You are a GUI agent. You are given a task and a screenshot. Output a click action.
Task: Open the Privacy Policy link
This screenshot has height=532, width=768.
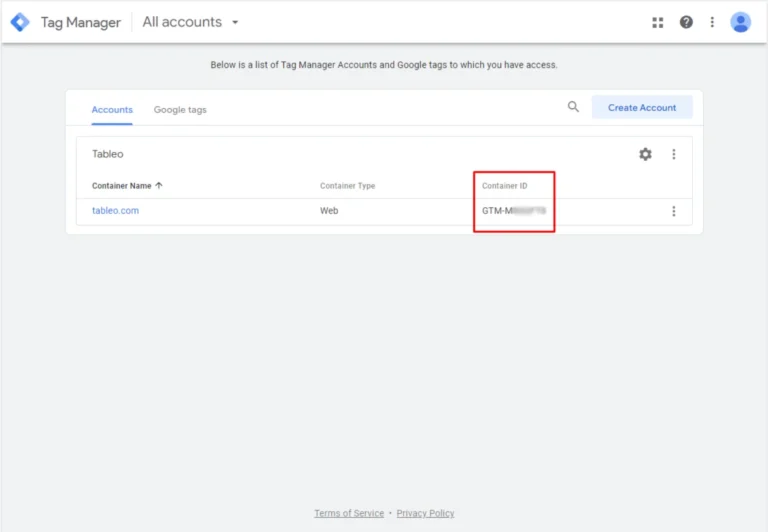(x=425, y=513)
